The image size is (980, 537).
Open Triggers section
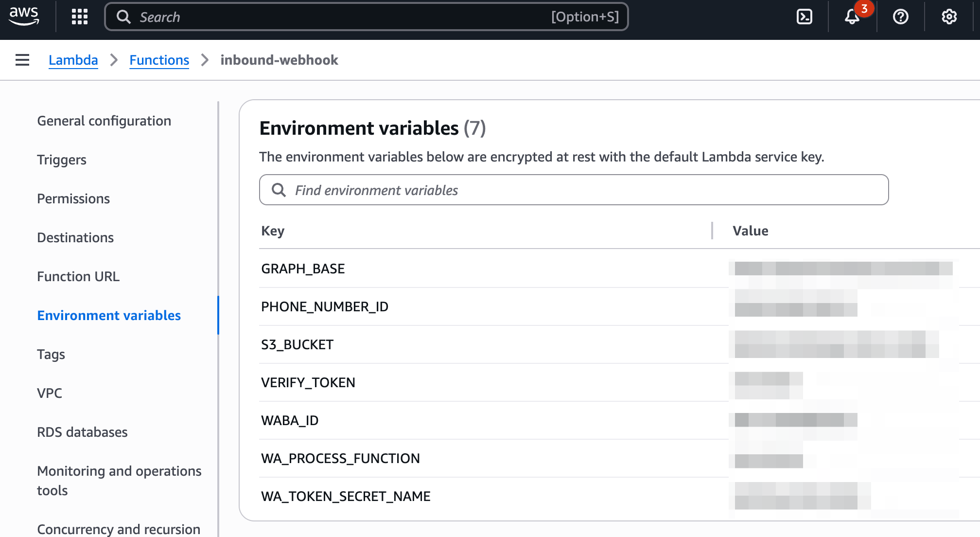tap(62, 160)
